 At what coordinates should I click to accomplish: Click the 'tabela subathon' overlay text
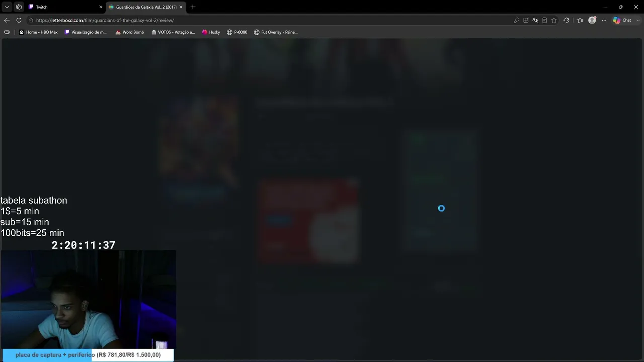click(x=34, y=200)
